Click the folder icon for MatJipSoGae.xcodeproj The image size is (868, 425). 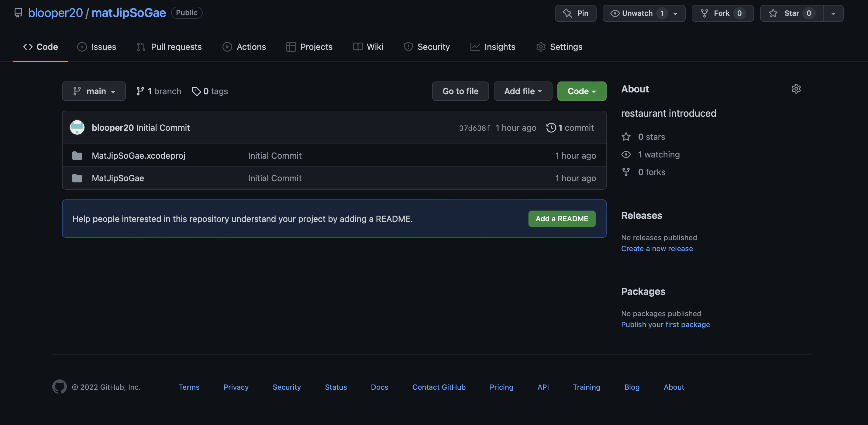[x=77, y=155]
